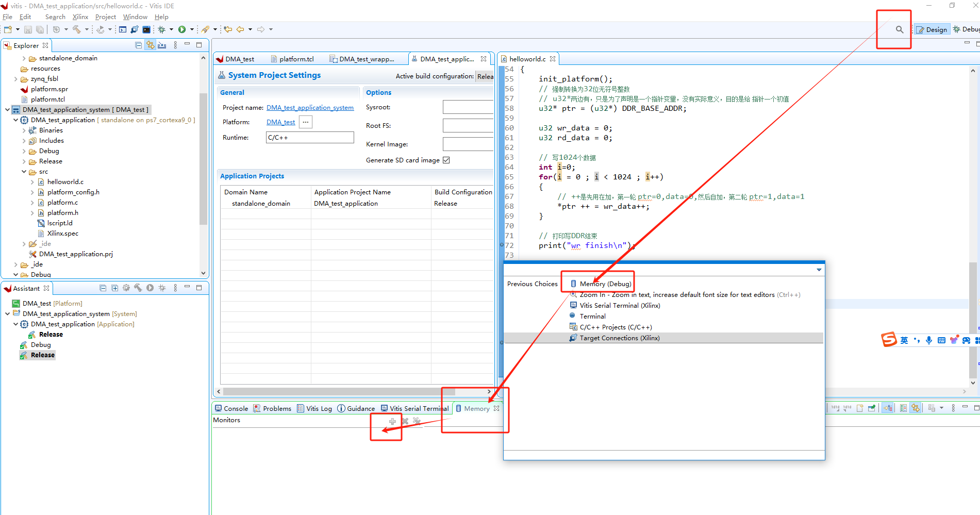Toggle Memory Monitors Pane button

[x=888, y=408]
